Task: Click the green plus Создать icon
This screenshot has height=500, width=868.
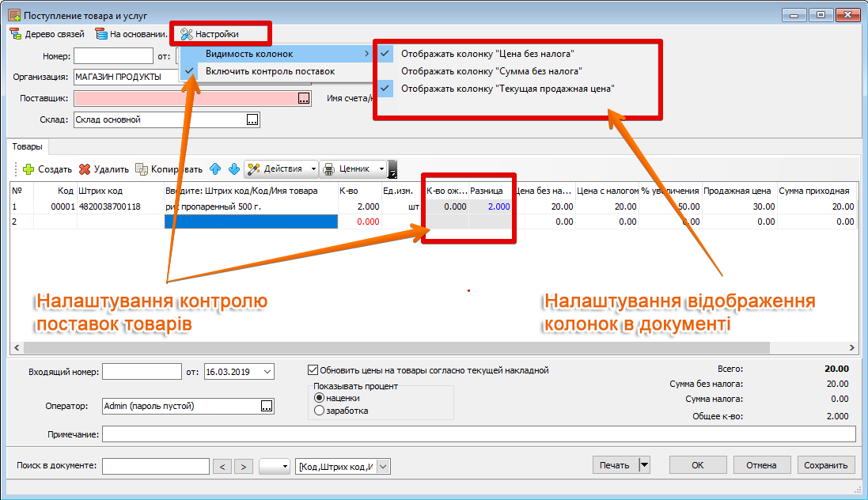Action: (28, 169)
